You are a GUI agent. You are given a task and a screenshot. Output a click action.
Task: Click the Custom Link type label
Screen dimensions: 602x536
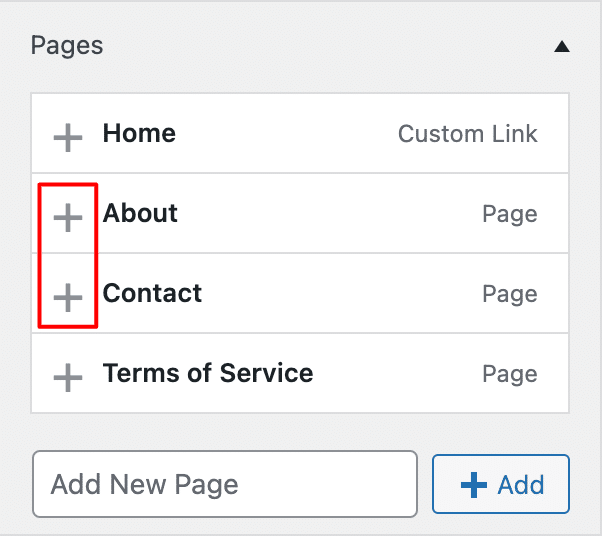pos(467,134)
